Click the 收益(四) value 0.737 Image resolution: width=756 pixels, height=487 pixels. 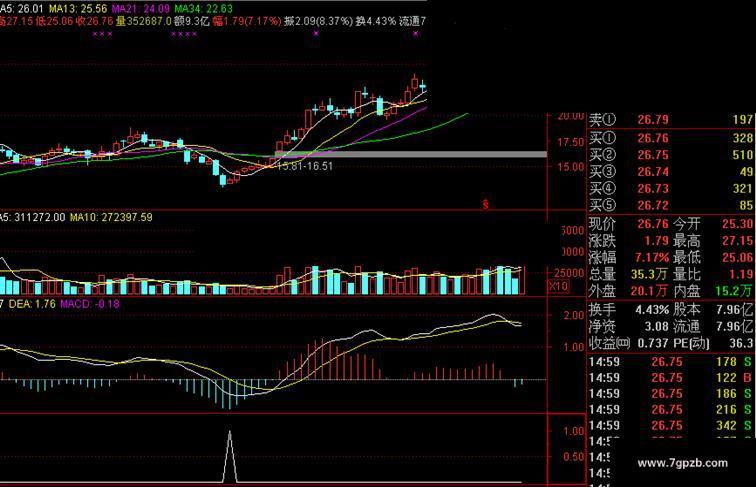pyautogui.click(x=652, y=343)
